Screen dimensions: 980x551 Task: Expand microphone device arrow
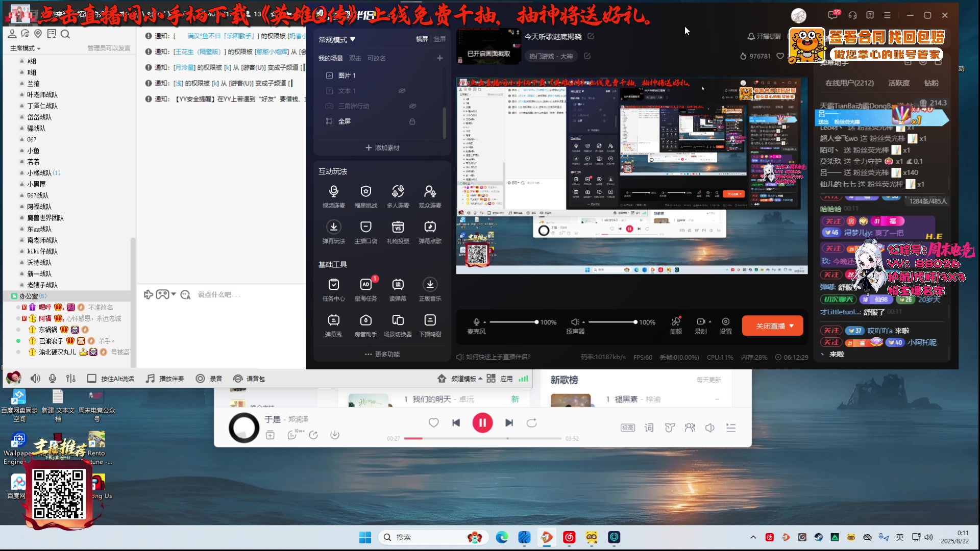485,322
